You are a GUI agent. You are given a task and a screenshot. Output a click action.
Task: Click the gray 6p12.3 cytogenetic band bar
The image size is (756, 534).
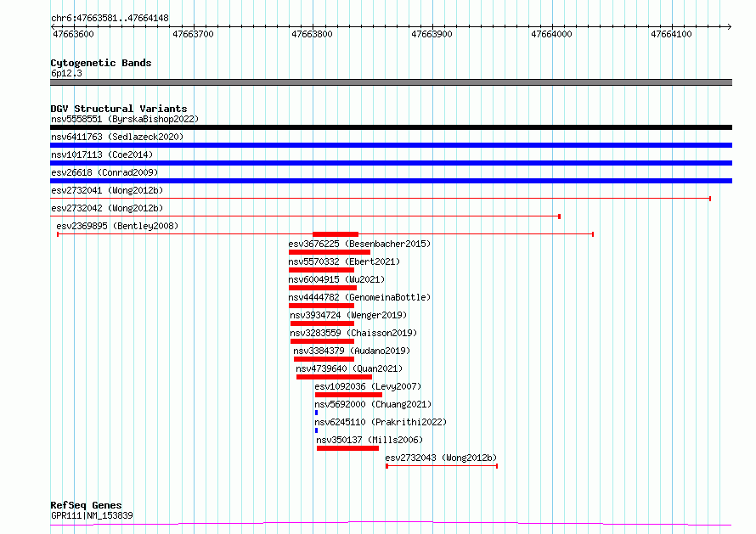391,82
